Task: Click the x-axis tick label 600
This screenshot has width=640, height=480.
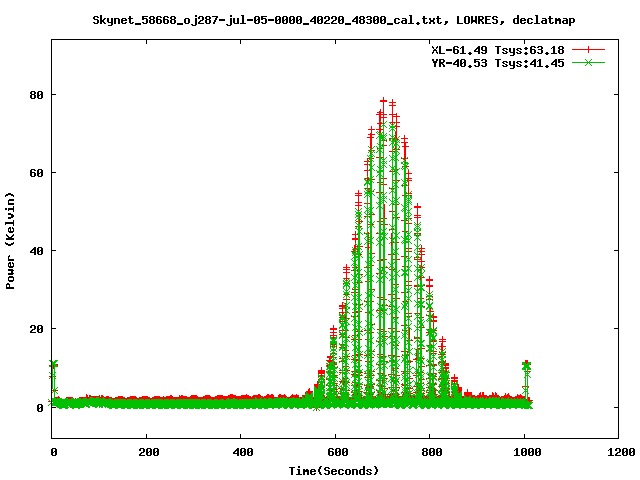Action: coord(338,452)
